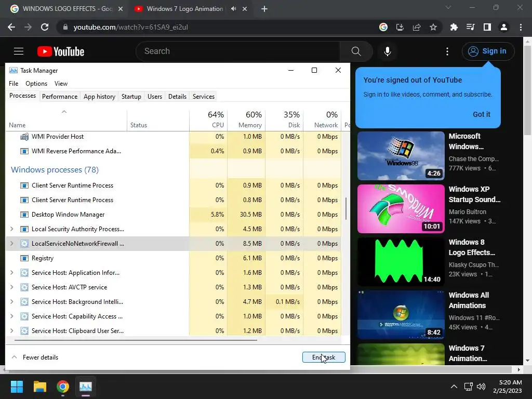Share this page via share icon

pos(417,27)
